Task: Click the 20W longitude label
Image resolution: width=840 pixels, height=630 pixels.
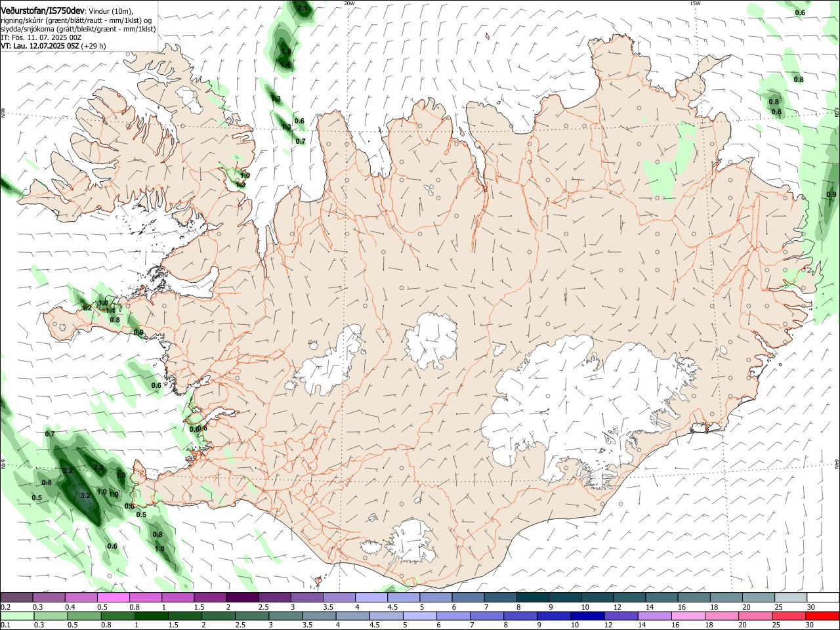Action: pos(349,3)
